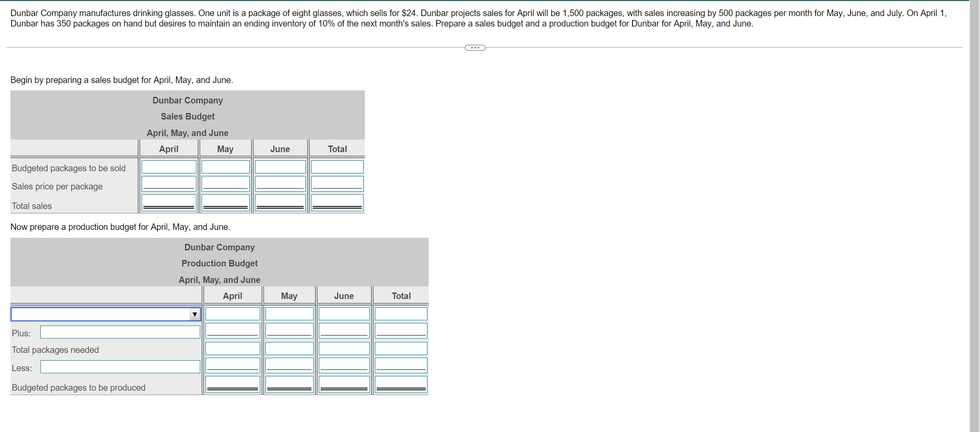This screenshot has width=980, height=432.
Task: Click the Sales price per package April field
Action: pos(169,183)
